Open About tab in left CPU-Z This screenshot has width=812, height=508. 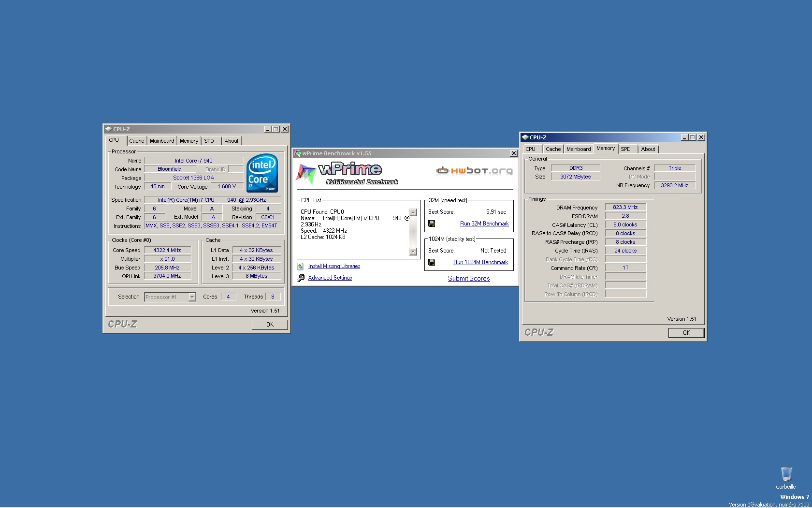(x=232, y=141)
